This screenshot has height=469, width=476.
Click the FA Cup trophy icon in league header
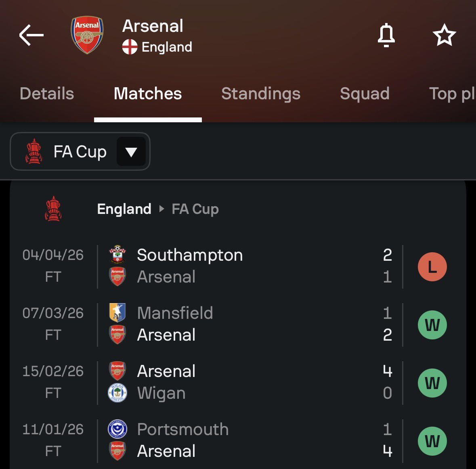click(53, 209)
